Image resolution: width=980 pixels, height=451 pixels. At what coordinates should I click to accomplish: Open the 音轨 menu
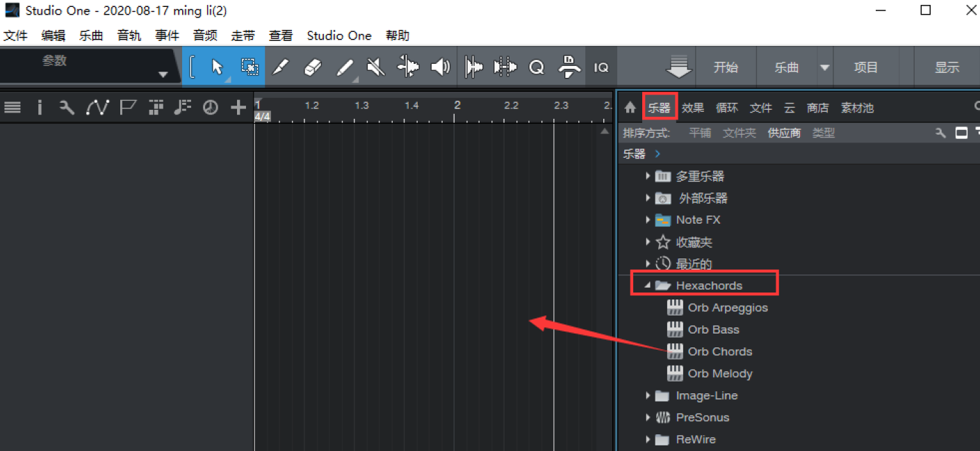pyautogui.click(x=129, y=35)
